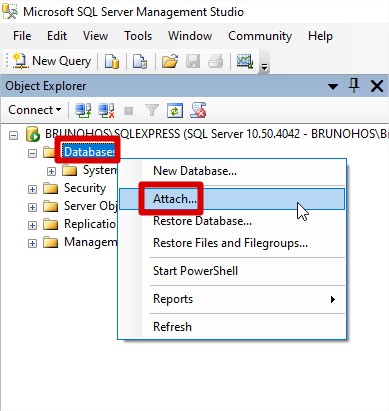The image size is (389, 411).
Task: Expand the Replication folder node
Action: [32, 225]
